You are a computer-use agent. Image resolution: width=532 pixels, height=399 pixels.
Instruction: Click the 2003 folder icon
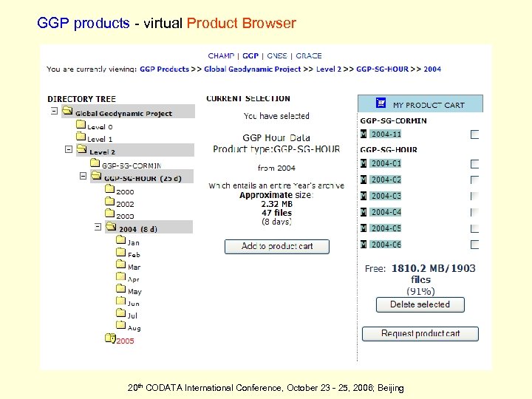click(109, 213)
